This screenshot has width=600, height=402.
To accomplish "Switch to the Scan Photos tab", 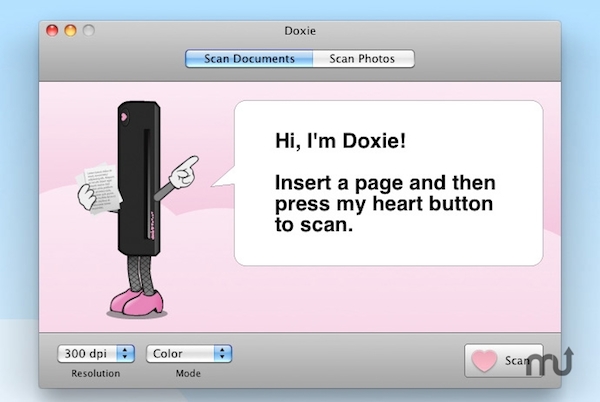I will coord(363,59).
